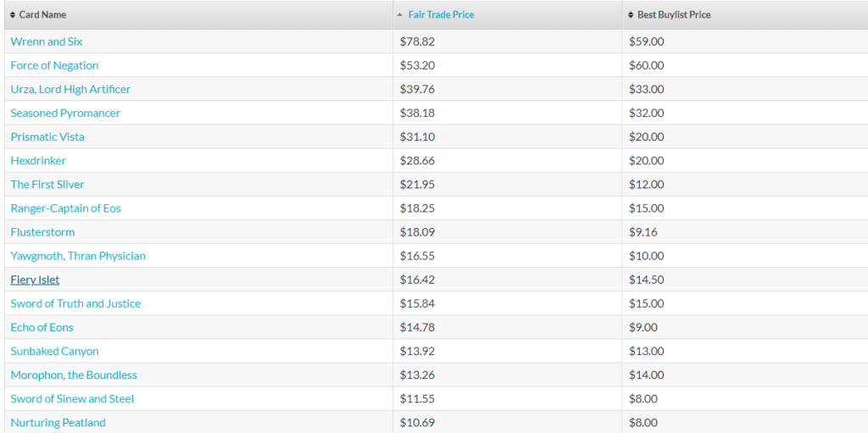The width and height of the screenshot is (868, 433).
Task: Open Morophon, the Boundless link
Action: click(x=74, y=375)
